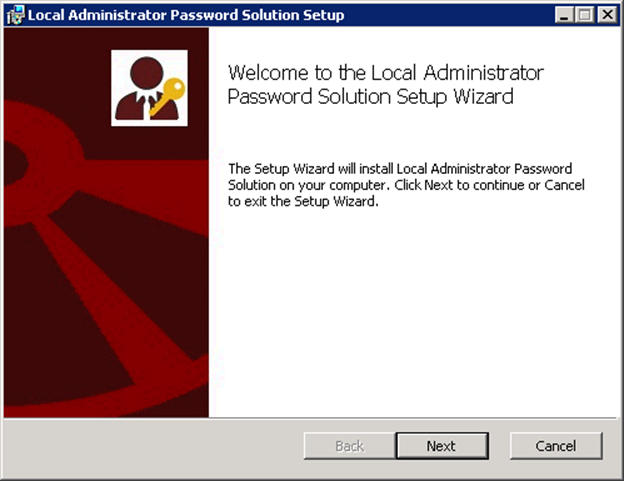Click the Next button to continue setup
Image resolution: width=624 pixels, height=481 pixels.
click(442, 446)
